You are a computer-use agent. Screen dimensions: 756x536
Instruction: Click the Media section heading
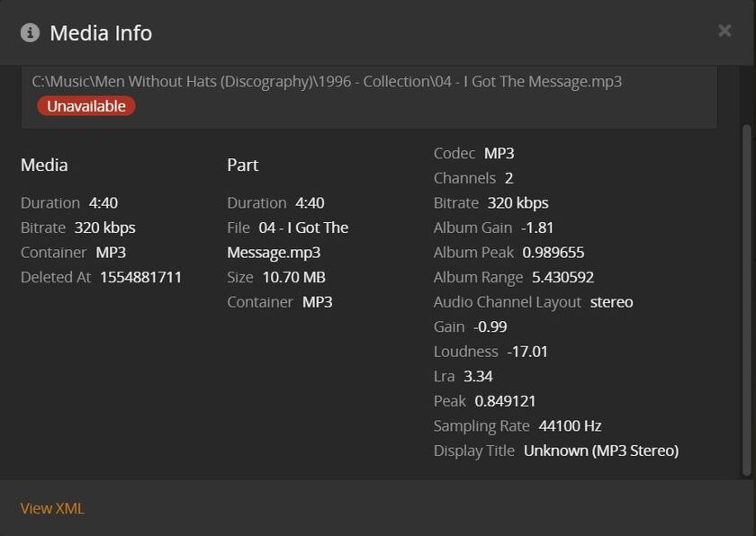coord(44,165)
